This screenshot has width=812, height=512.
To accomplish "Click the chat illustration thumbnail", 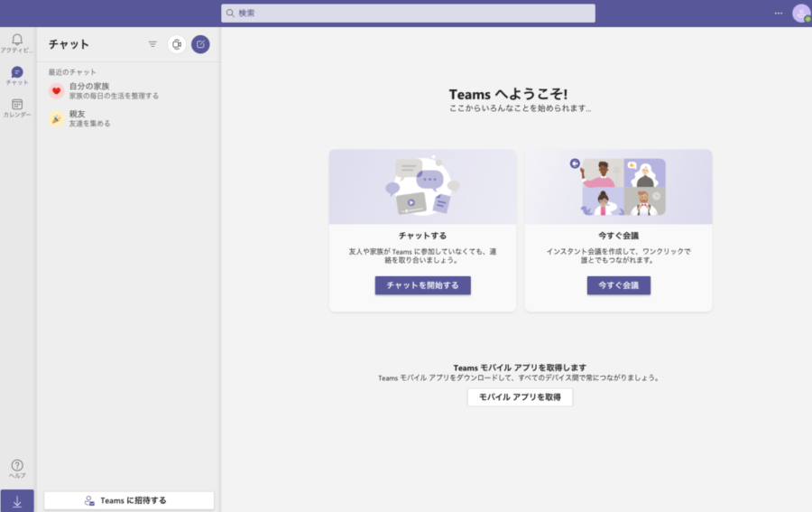I will (422, 187).
